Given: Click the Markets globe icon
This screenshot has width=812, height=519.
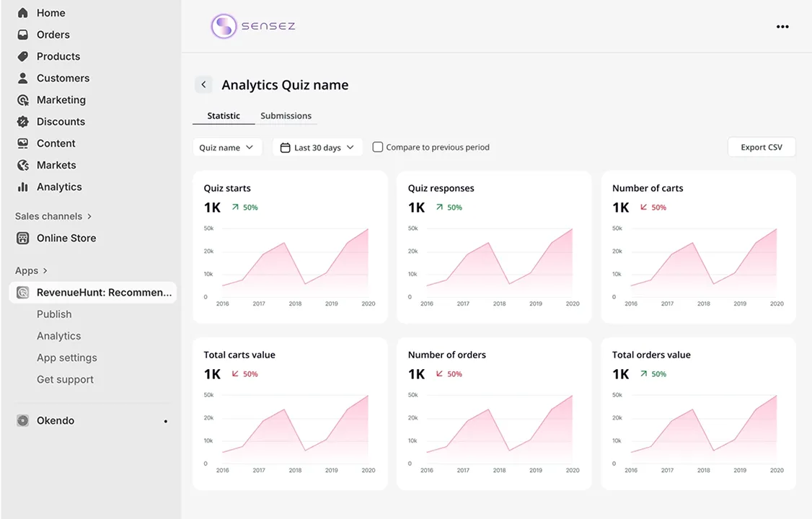Looking at the screenshot, I should [x=23, y=165].
